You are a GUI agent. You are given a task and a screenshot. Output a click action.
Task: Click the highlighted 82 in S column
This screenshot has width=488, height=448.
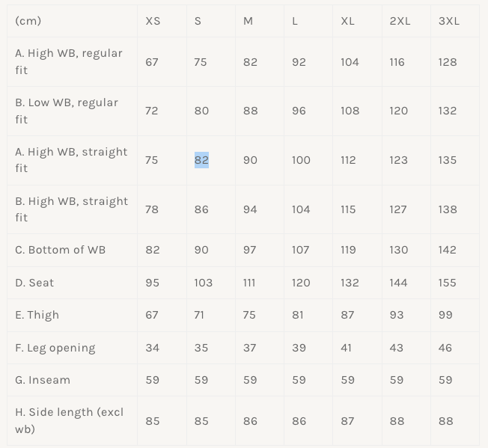(x=201, y=160)
